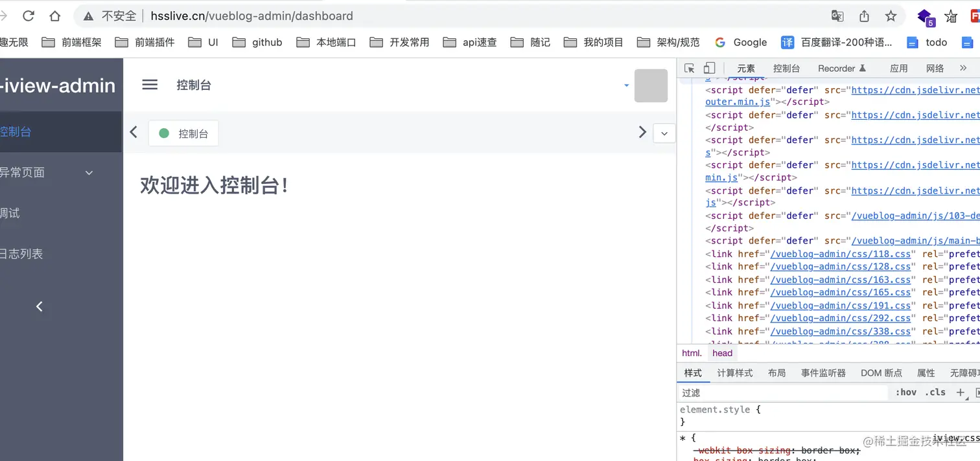This screenshot has width=980, height=461.
Task: Open the 我的项目 bookmark folder
Action: click(593, 42)
